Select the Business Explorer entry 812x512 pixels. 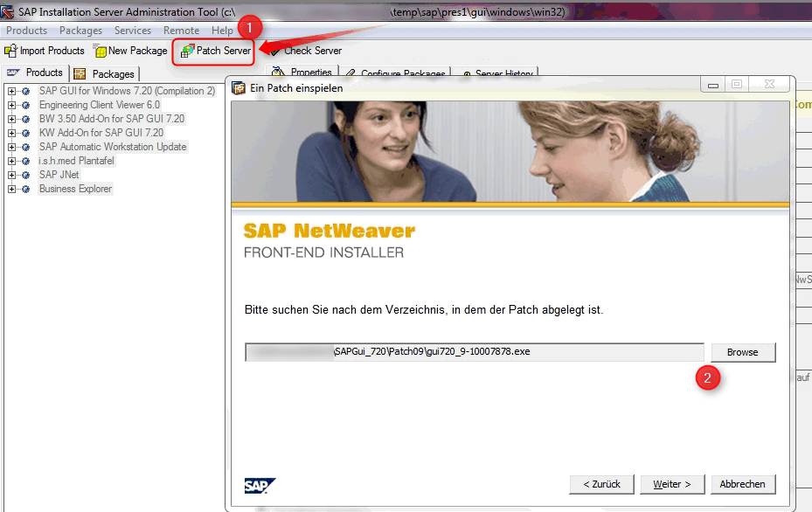(76, 189)
